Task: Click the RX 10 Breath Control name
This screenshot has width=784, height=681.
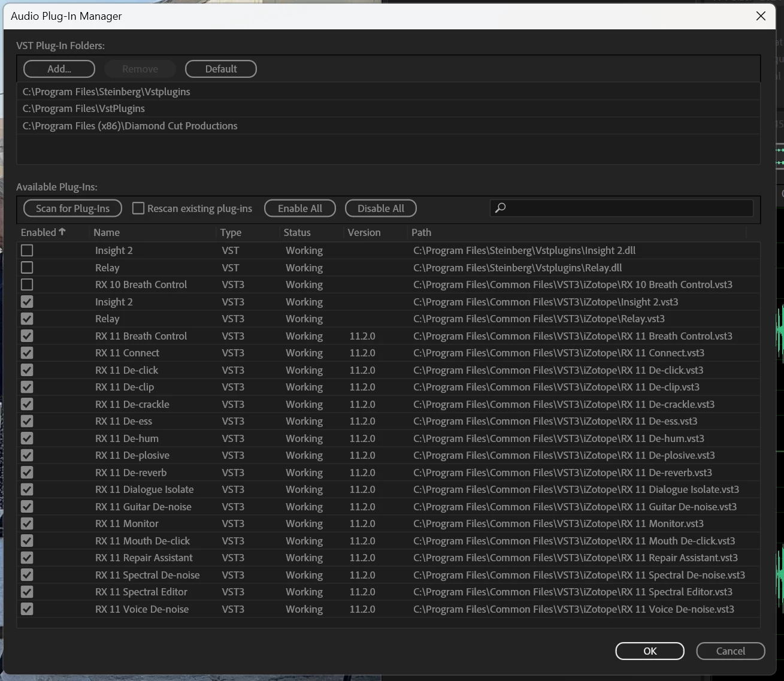Action: click(141, 284)
